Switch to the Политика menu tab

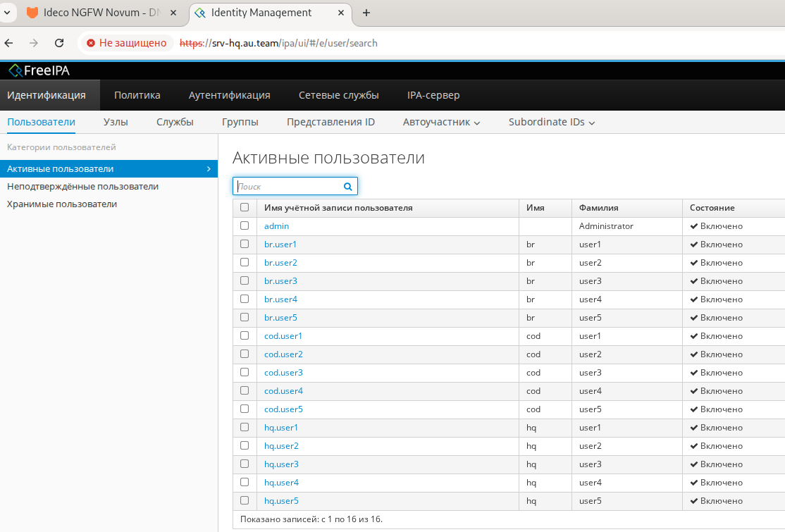coord(137,96)
